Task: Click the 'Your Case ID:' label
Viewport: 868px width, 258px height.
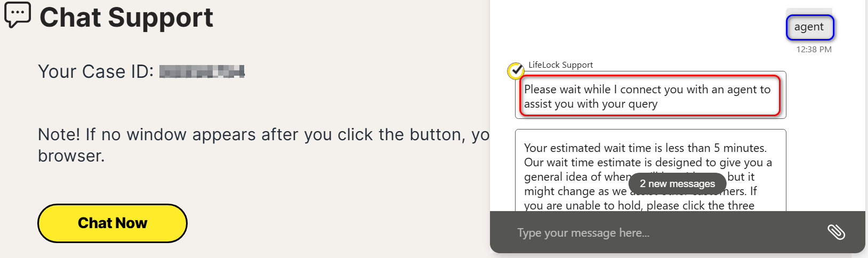Action: (x=96, y=71)
